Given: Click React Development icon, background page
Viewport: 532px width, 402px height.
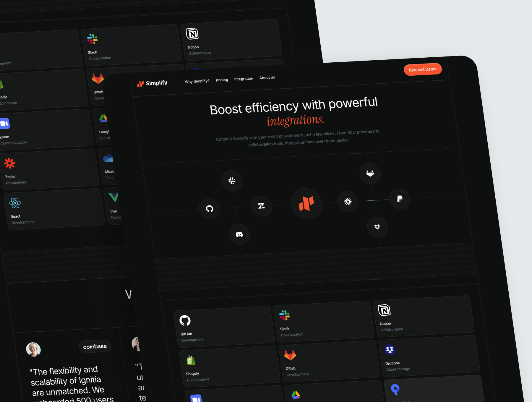Looking at the screenshot, I should tap(15, 203).
